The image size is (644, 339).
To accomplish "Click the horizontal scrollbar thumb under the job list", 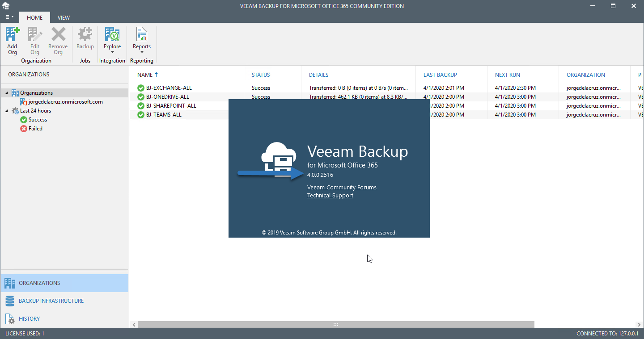I will pos(336,325).
